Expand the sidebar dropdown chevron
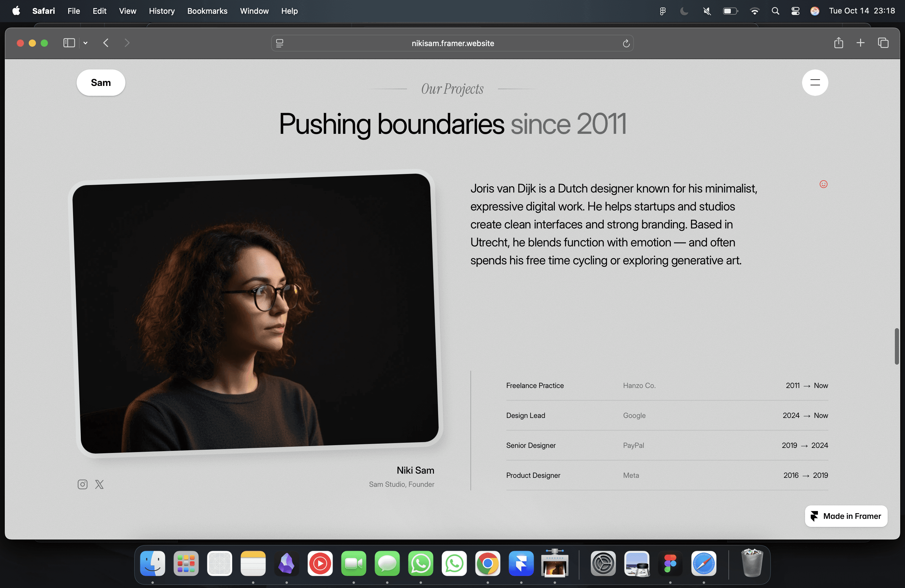Viewport: 905px width, 588px height. coord(86,43)
